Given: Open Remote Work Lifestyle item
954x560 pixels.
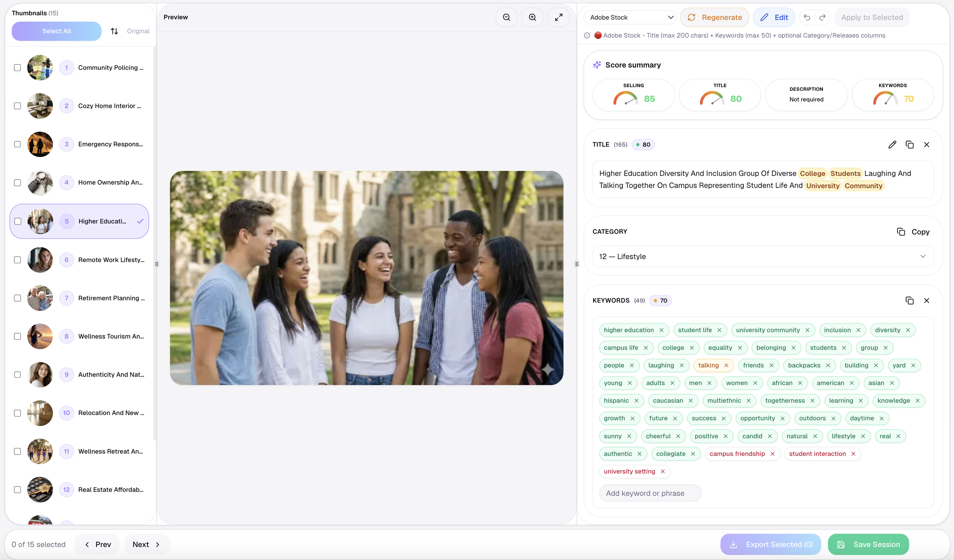Looking at the screenshot, I should [79, 260].
